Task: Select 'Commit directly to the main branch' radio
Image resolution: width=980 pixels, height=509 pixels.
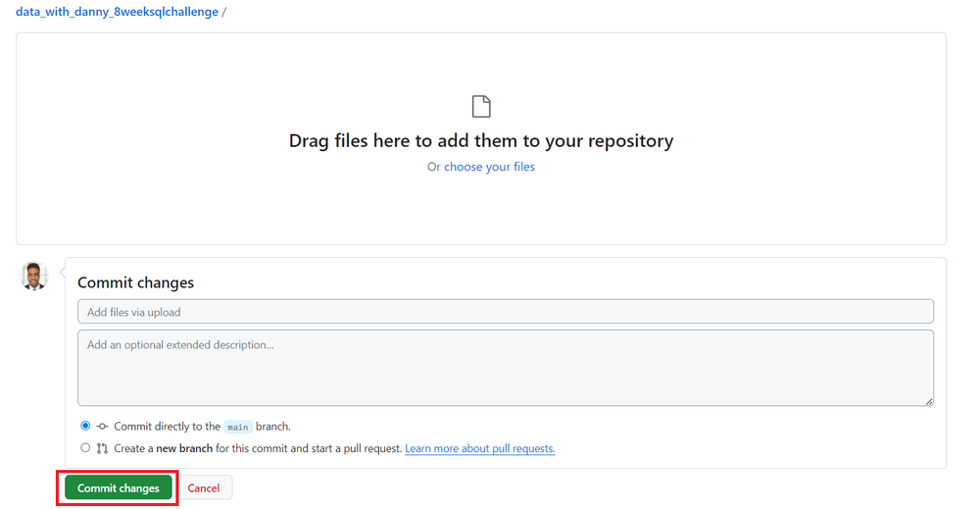Action: (x=85, y=426)
